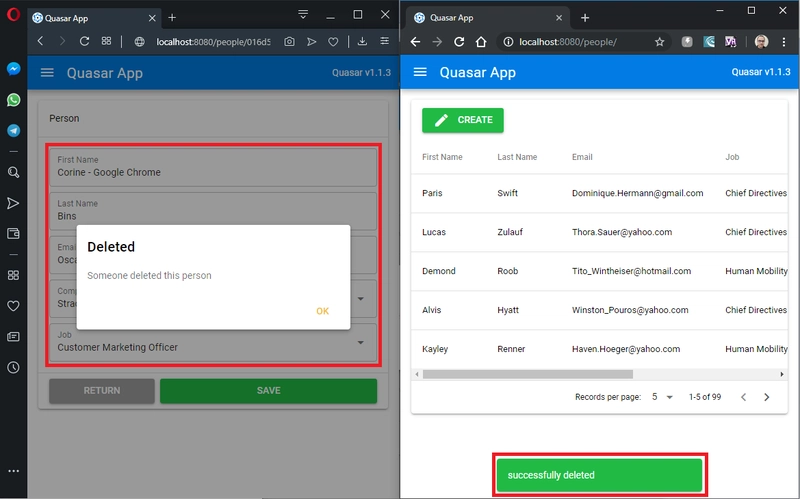The height and width of the screenshot is (499, 800).
Task: Open the hamburger menu in the right Quasar App
Action: point(420,72)
